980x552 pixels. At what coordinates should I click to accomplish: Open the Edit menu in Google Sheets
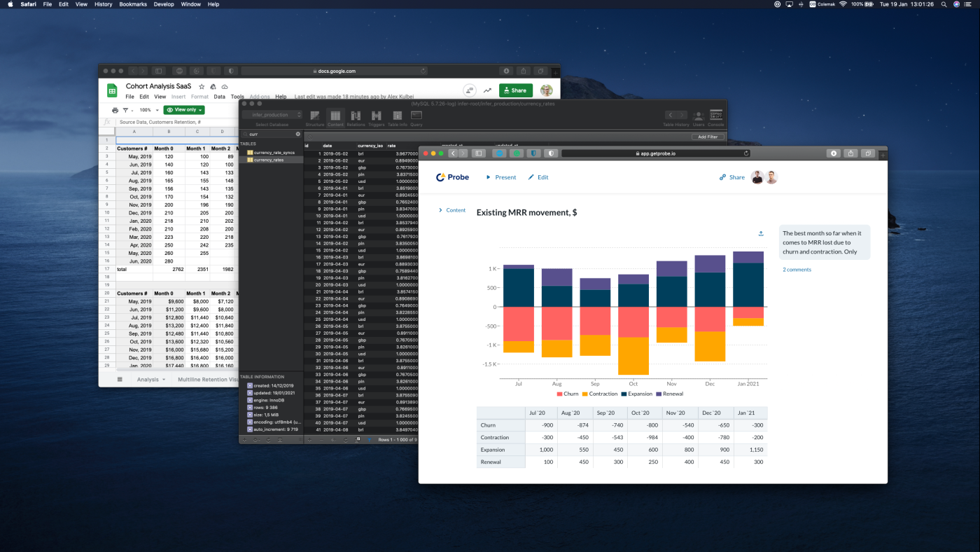point(144,97)
